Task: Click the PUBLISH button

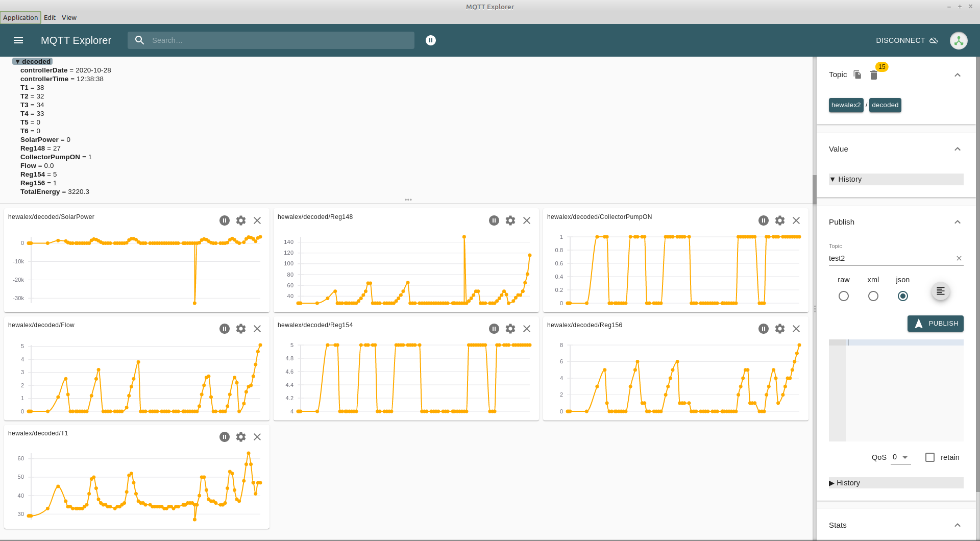Action: click(x=936, y=324)
